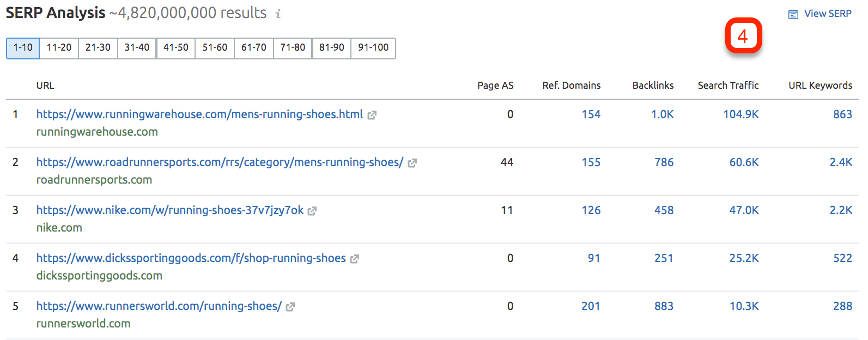Switch to the 21-30 results tab
The height and width of the screenshot is (340, 868).
(x=98, y=48)
